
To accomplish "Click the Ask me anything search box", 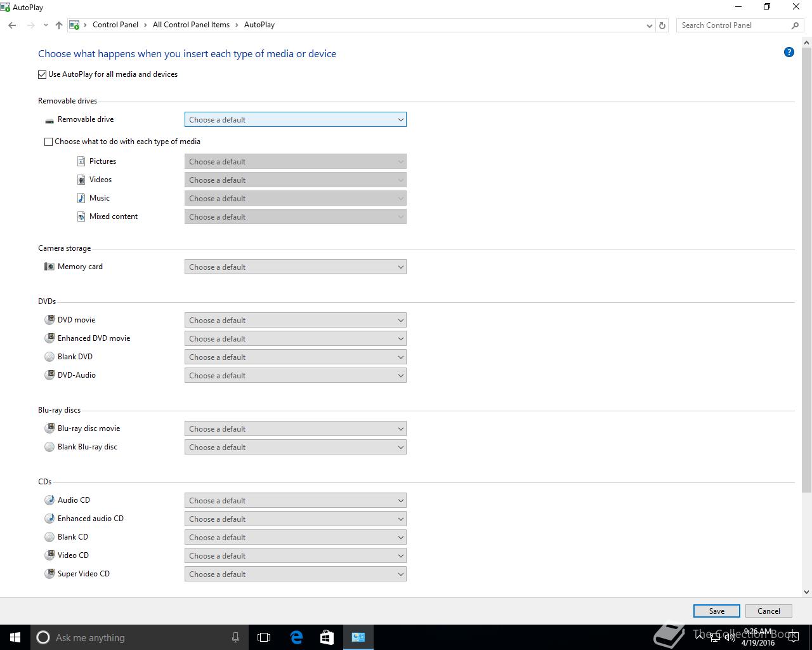I will tap(138, 637).
